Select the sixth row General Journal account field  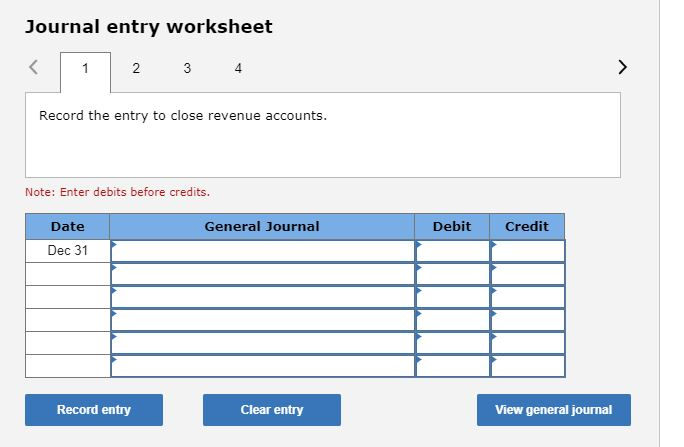[263, 366]
